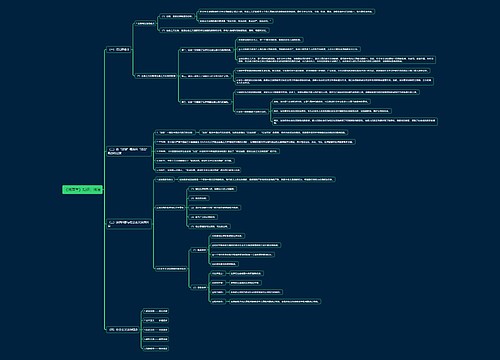Select main branch (四) node

(x=123, y=329)
